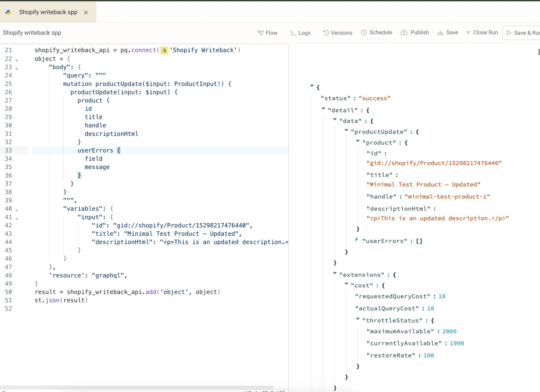Collapse the root JSON object
The height and width of the screenshot is (392, 540).
312,86
